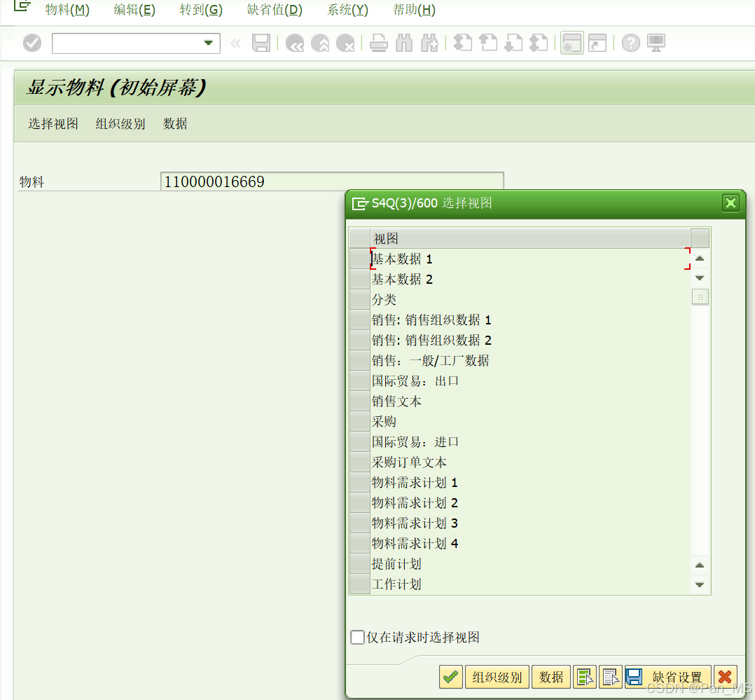
Task: Open the 编辑(E) menu
Action: (x=134, y=10)
